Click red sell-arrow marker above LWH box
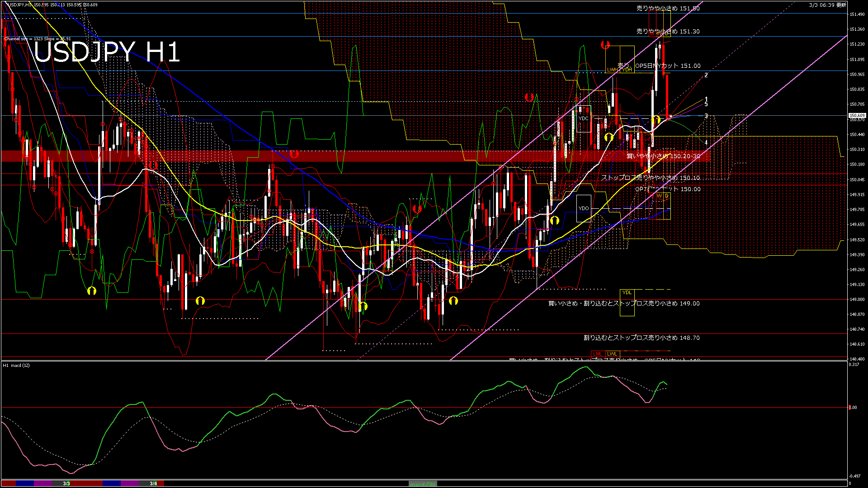Screen dimensions: 868x488 (605, 45)
